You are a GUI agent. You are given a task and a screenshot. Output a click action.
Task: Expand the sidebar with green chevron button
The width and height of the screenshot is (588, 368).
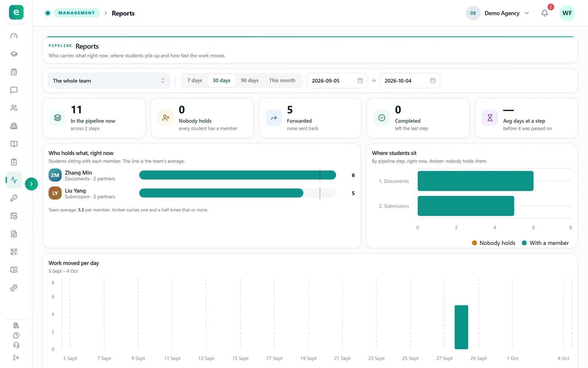pyautogui.click(x=31, y=184)
